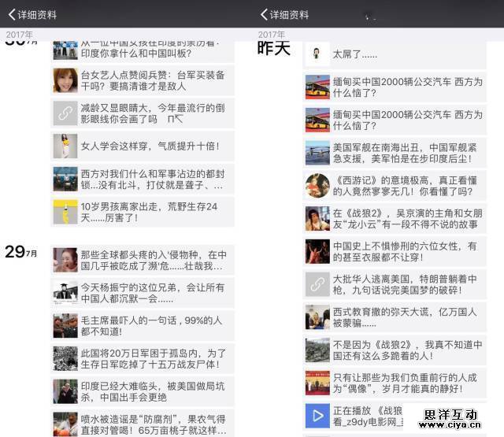Image resolution: width=504 pixels, height=437 pixels.
Task: Select the 毛主席最吓人的一句话 post
Action: (152, 326)
